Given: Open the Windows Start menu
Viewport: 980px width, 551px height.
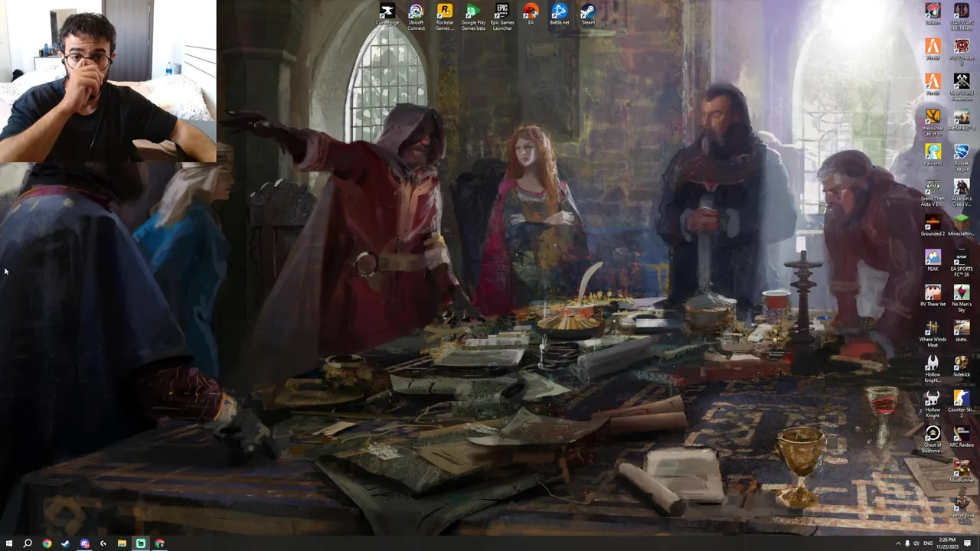Looking at the screenshot, I should tap(8, 543).
